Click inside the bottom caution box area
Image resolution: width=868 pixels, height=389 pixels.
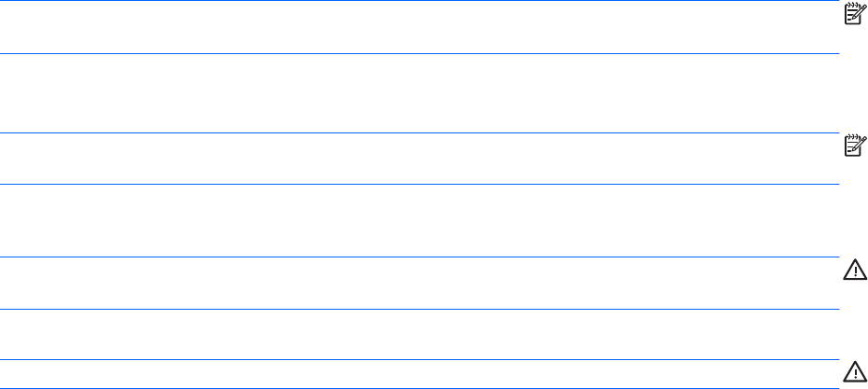tap(418, 374)
